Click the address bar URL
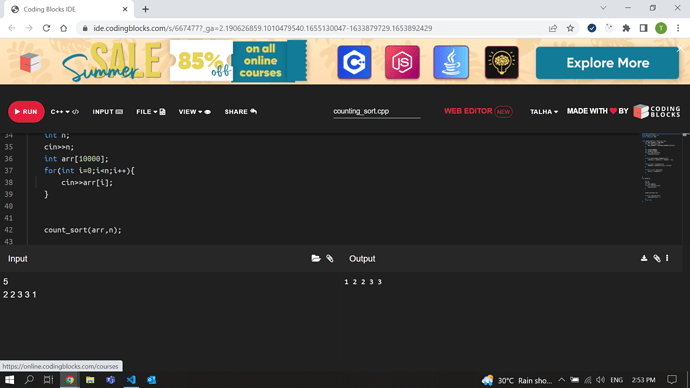This screenshot has height=388, width=690. pos(263,28)
